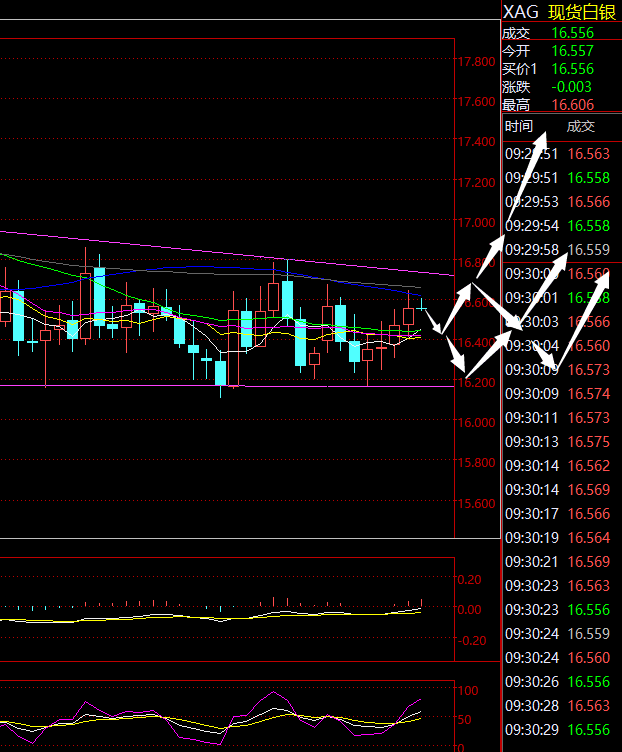The height and width of the screenshot is (752, 622).
Task: Click the 09:30:29 latest tick row
Action: [x=560, y=729]
